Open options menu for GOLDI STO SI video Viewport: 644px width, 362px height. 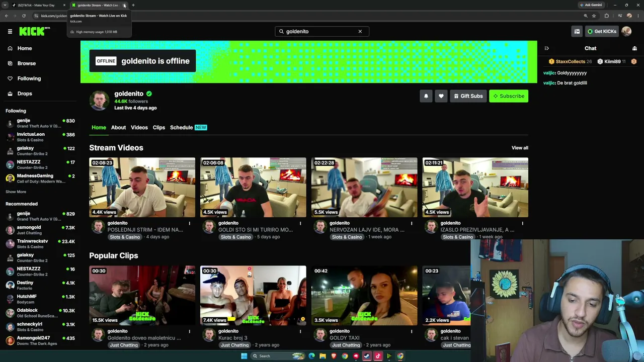[x=300, y=223]
